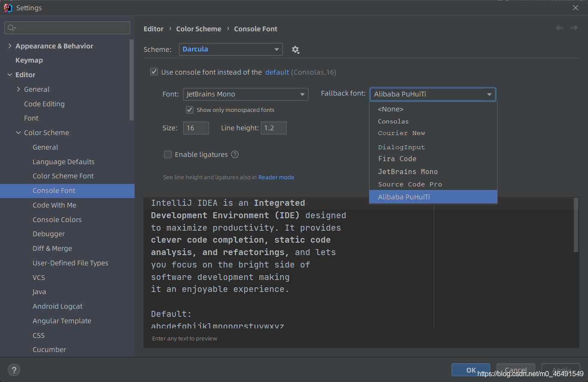Select Alibaba PuHuiTi in fallback list
The width and height of the screenshot is (588, 382).
click(433, 197)
